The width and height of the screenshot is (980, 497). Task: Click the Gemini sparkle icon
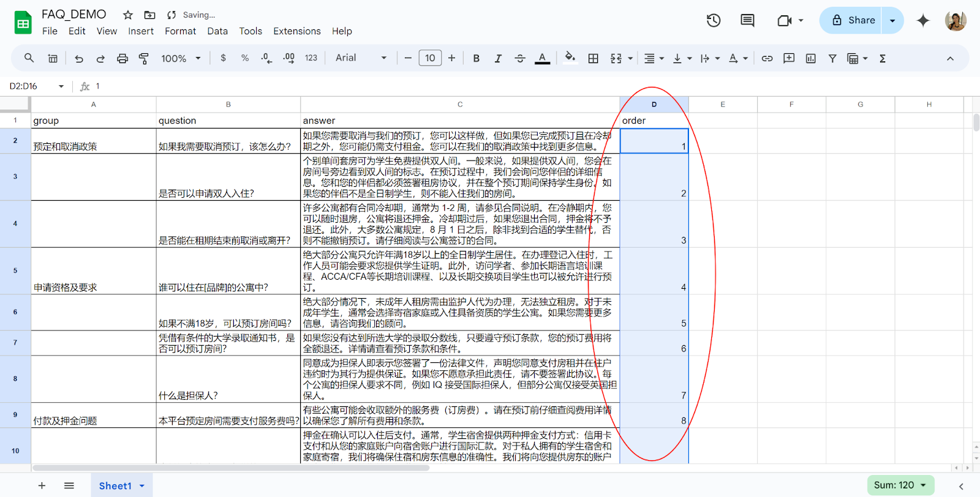point(923,20)
